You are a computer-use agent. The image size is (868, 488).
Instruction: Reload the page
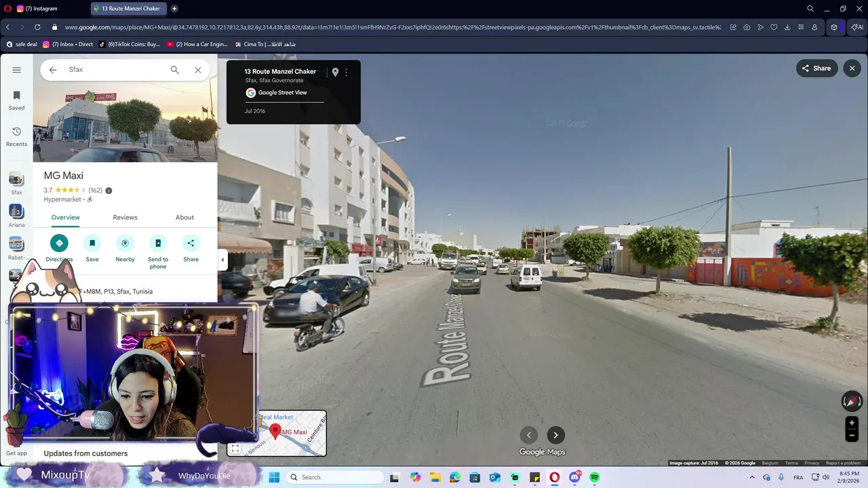click(37, 27)
